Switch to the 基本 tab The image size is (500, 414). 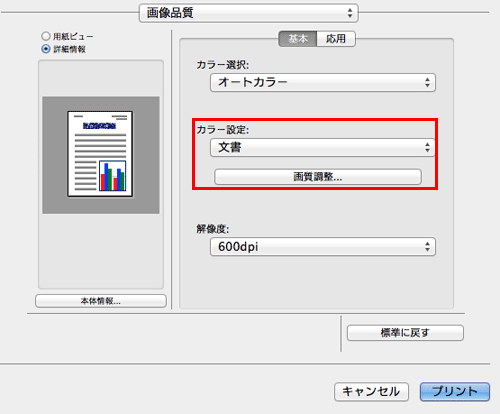[x=298, y=39]
